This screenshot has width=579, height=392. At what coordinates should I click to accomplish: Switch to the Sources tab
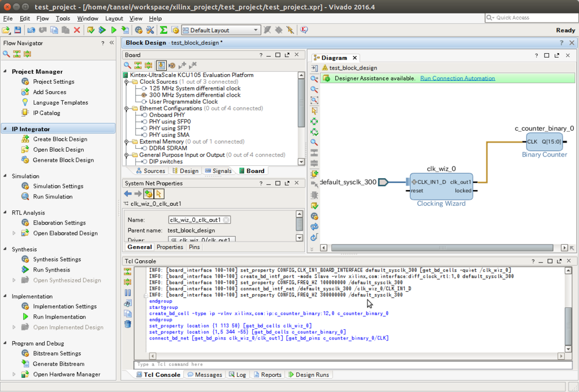point(150,171)
